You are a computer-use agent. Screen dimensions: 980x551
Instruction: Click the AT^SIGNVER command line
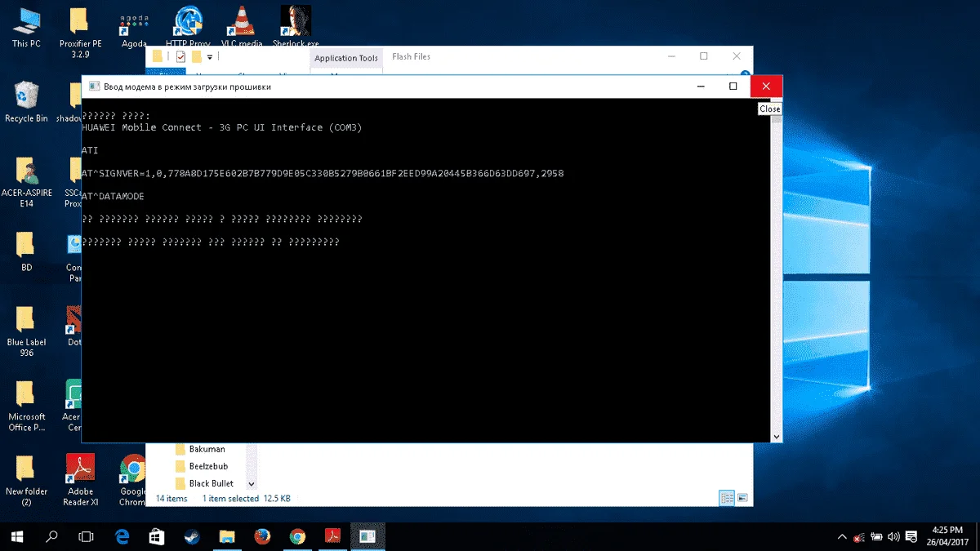click(x=323, y=174)
